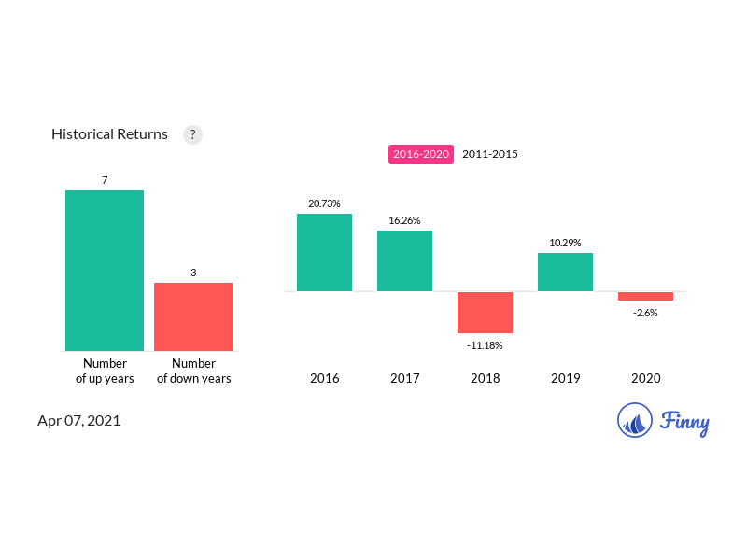Viewport: 747px width, 560px height.
Task: Select the 2017 return bar
Action: pos(404,261)
